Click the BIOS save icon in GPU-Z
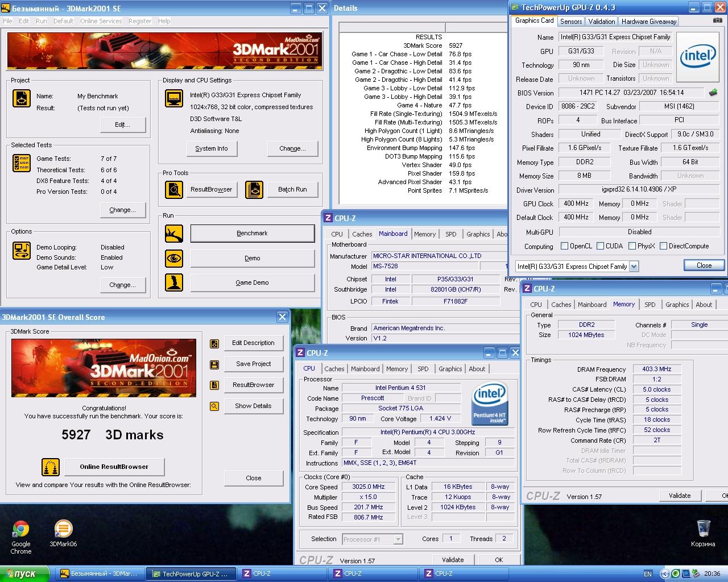The image size is (728, 582). coord(713,92)
